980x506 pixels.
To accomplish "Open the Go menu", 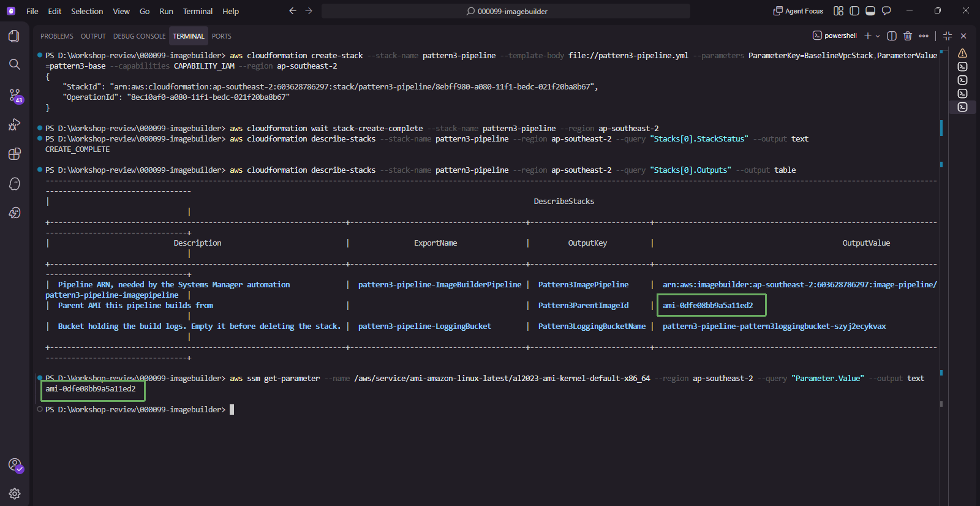I will [145, 11].
